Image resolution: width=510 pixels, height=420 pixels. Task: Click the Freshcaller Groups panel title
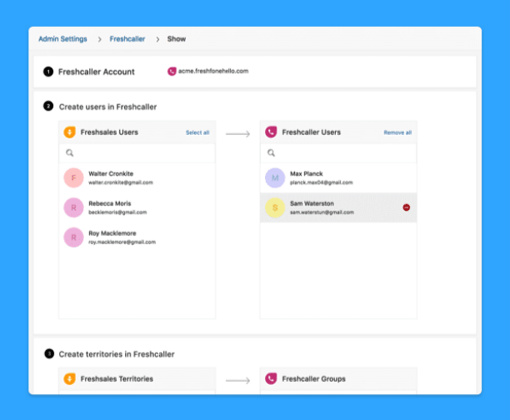314,379
